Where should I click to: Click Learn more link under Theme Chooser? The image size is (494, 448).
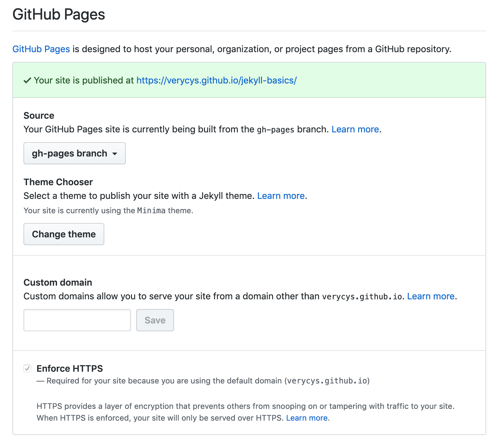coord(281,196)
